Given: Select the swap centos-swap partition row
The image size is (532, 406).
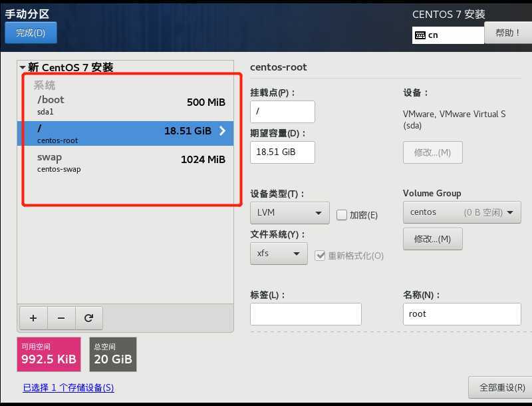Looking at the screenshot, I should click(x=125, y=162).
